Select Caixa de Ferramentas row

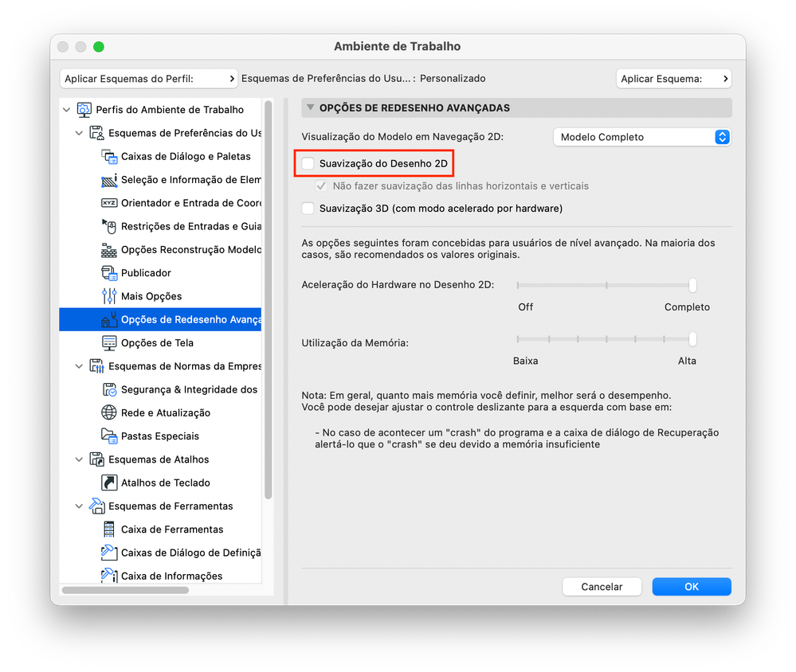coord(160,529)
